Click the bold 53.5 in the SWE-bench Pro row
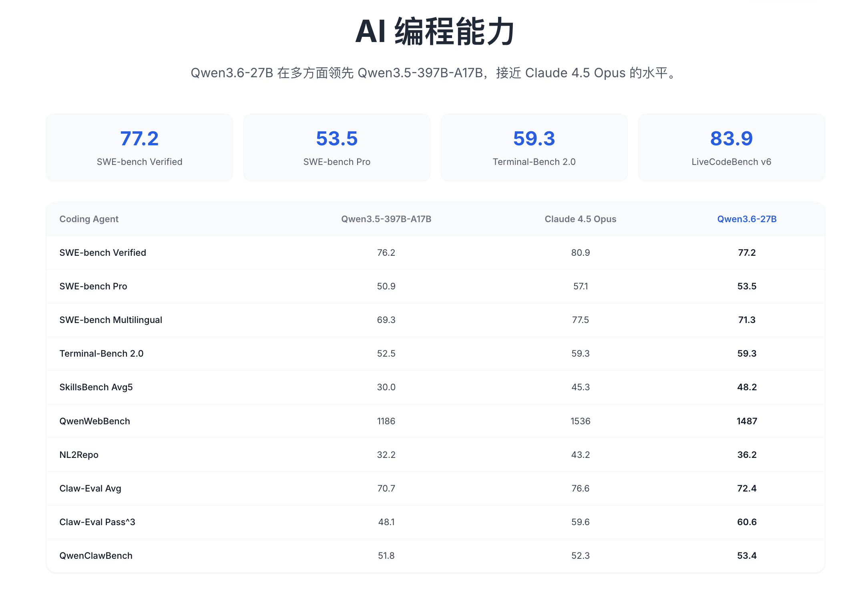 (747, 286)
